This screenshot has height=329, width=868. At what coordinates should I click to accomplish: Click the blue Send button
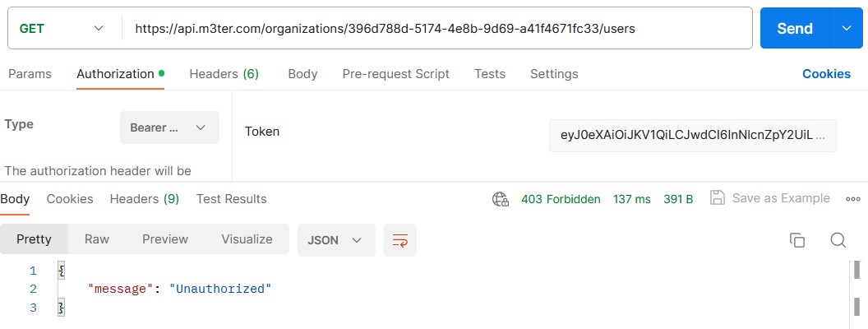pyautogui.click(x=795, y=28)
